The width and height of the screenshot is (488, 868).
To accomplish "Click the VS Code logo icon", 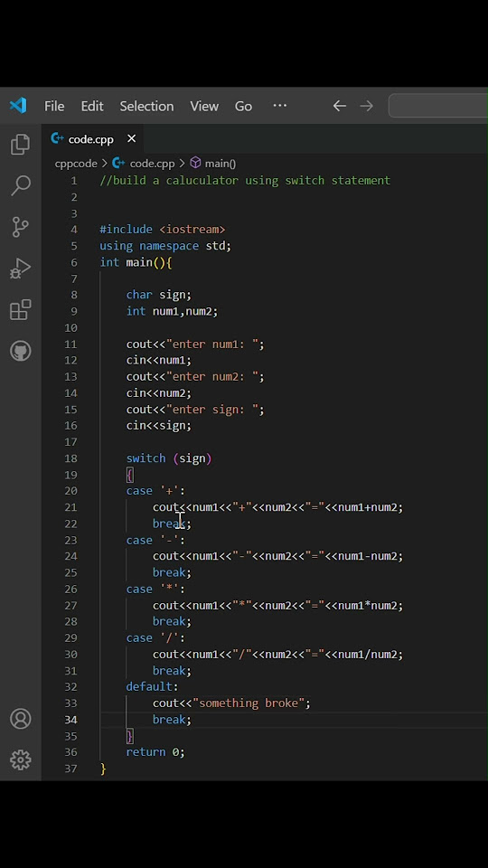I will [18, 105].
